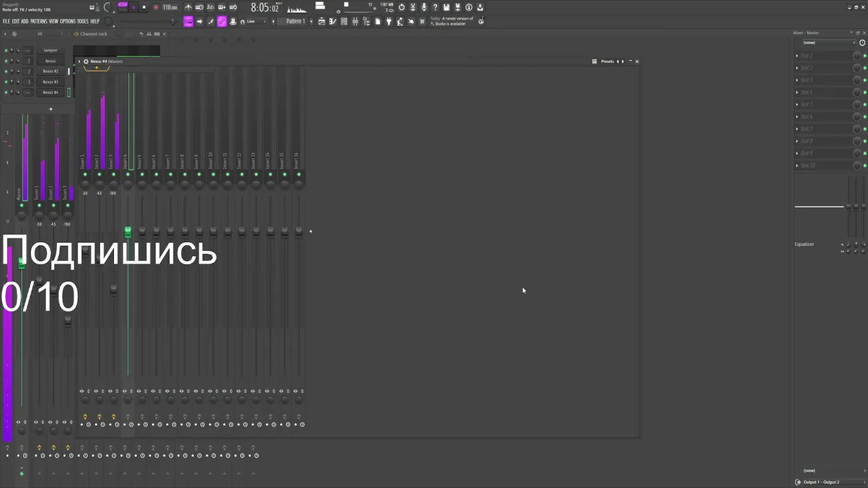Toggle Slot 7 enable green light

pyautogui.click(x=865, y=129)
